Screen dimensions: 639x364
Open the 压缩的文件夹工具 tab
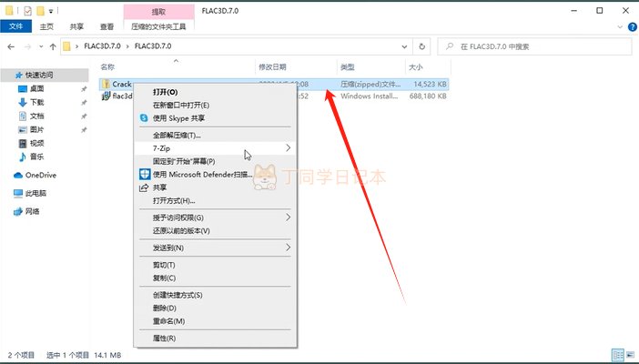pos(158,26)
